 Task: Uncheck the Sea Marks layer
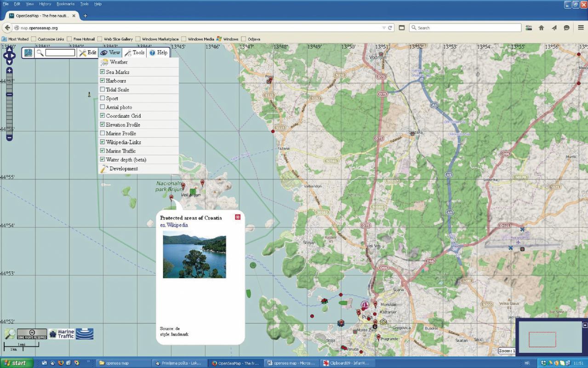pos(103,72)
